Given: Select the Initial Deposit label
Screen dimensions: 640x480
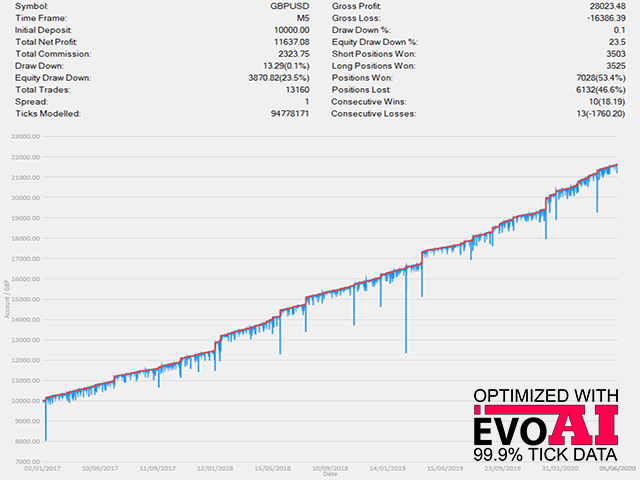Looking at the screenshot, I should click(x=43, y=30).
